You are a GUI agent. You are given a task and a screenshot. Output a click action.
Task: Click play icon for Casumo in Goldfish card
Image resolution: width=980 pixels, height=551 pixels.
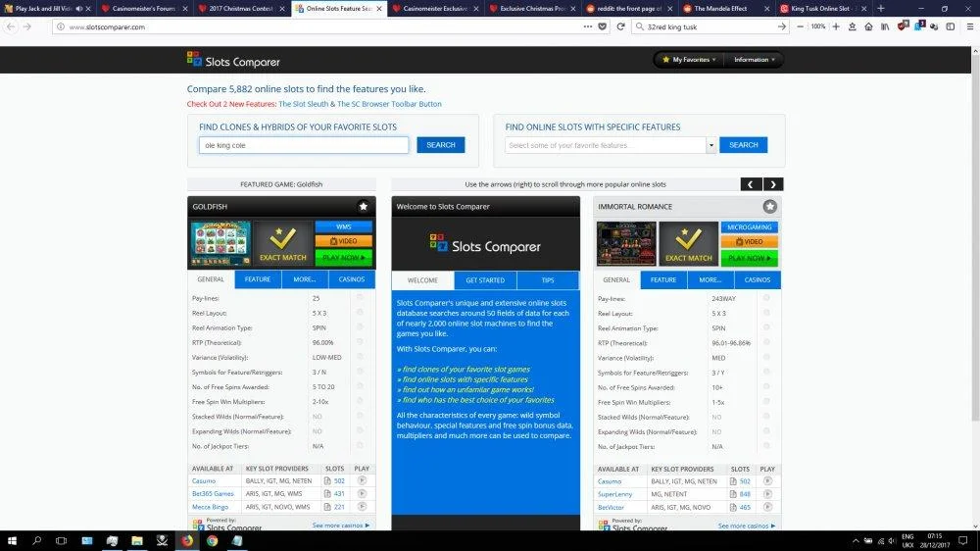(x=362, y=480)
